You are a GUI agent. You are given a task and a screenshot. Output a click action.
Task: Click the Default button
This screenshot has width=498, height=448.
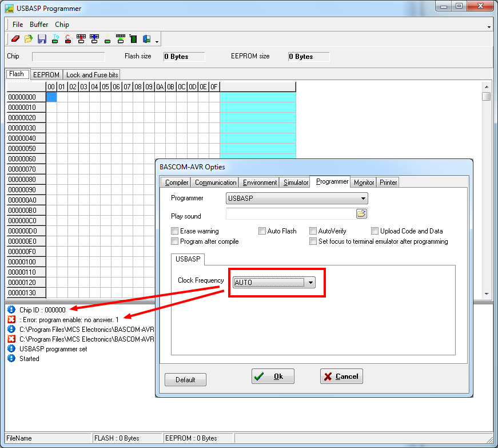coord(185,380)
